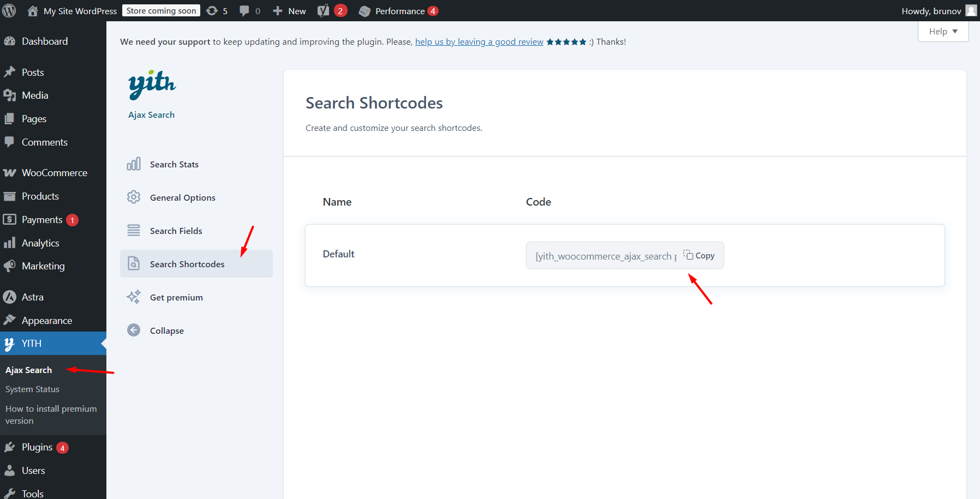Click the Default shortcode row name
This screenshot has height=499, width=980.
[338, 254]
